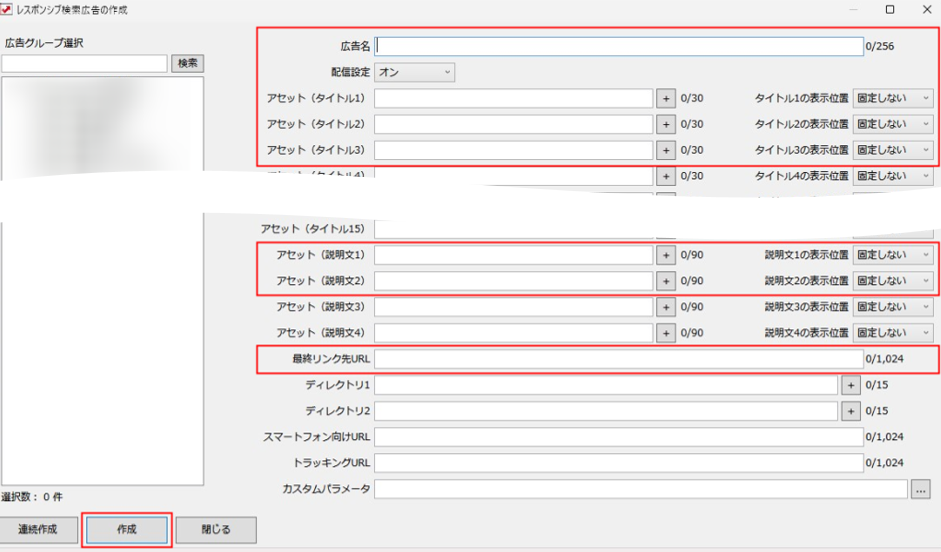The image size is (941, 552).
Task: Open the タイトル3の表示位置 dropdown
Action: (x=893, y=150)
